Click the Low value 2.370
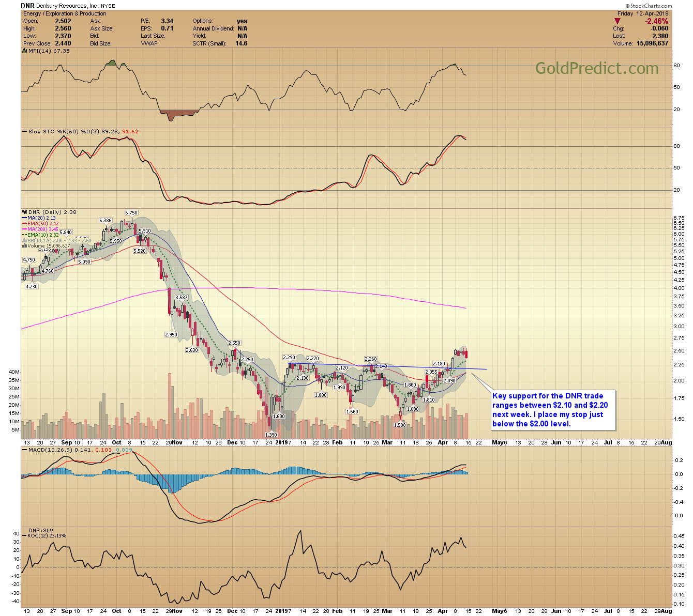693x616 pixels. point(63,36)
